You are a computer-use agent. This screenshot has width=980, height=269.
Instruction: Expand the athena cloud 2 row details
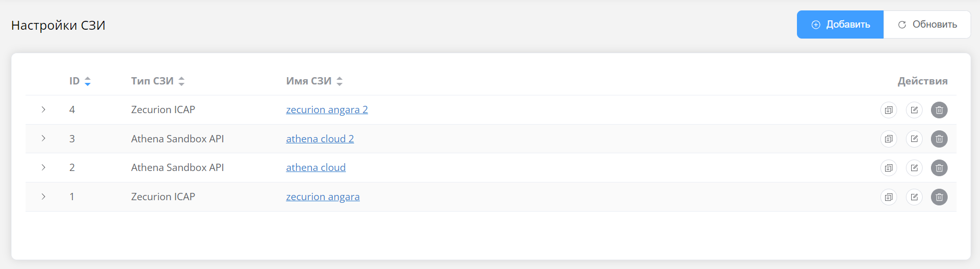(x=43, y=139)
